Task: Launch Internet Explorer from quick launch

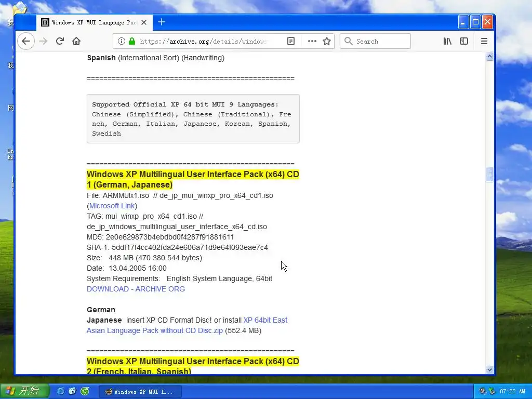Action: click(60, 392)
